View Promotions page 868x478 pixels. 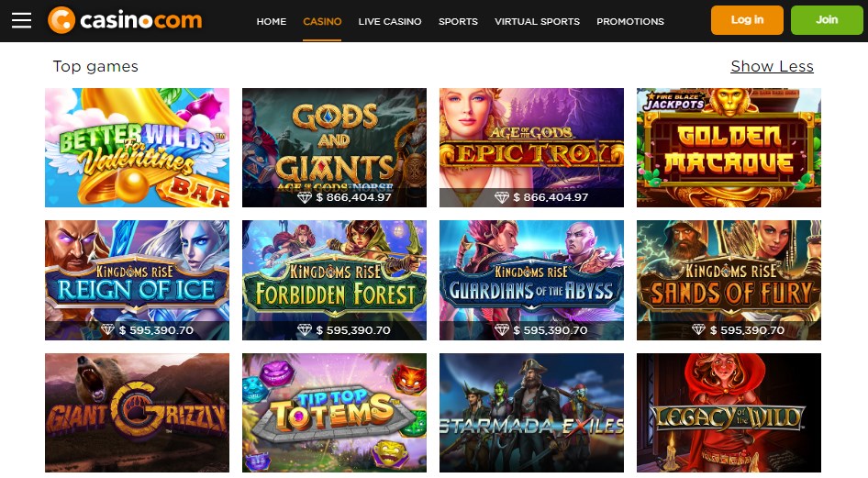[630, 22]
